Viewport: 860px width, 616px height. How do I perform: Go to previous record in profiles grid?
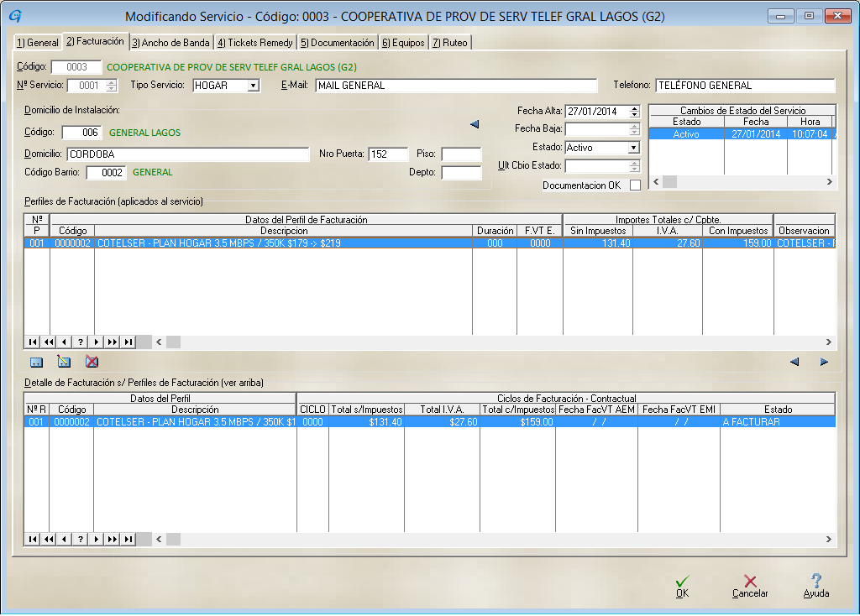click(x=65, y=342)
